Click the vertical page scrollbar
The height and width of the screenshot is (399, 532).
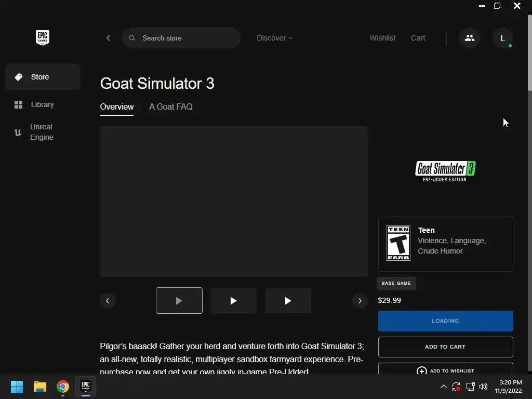(x=529, y=51)
